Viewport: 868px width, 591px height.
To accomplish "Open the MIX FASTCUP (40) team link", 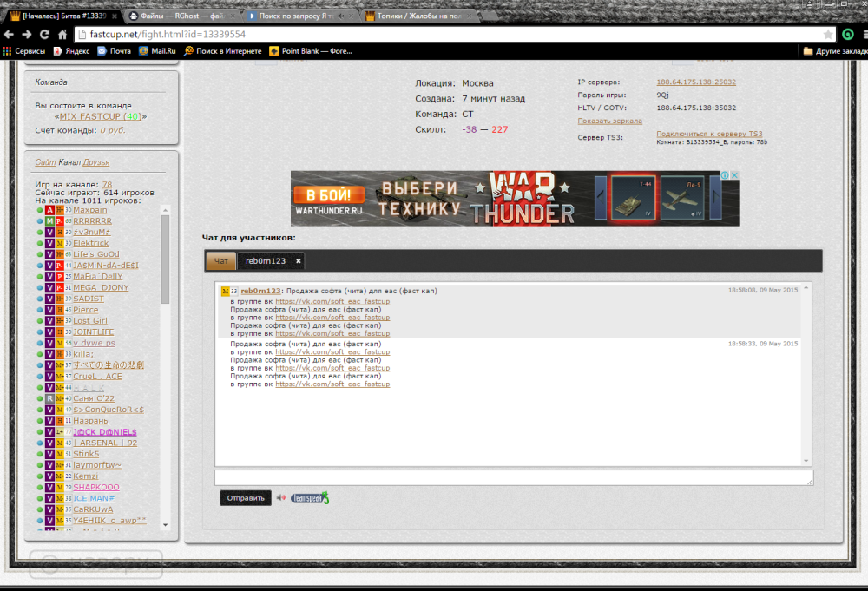I will 100,116.
